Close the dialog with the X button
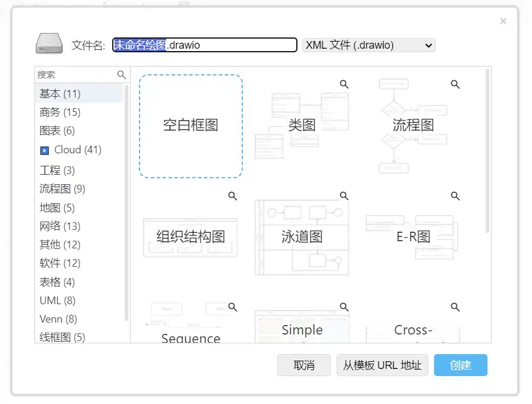 503,21
